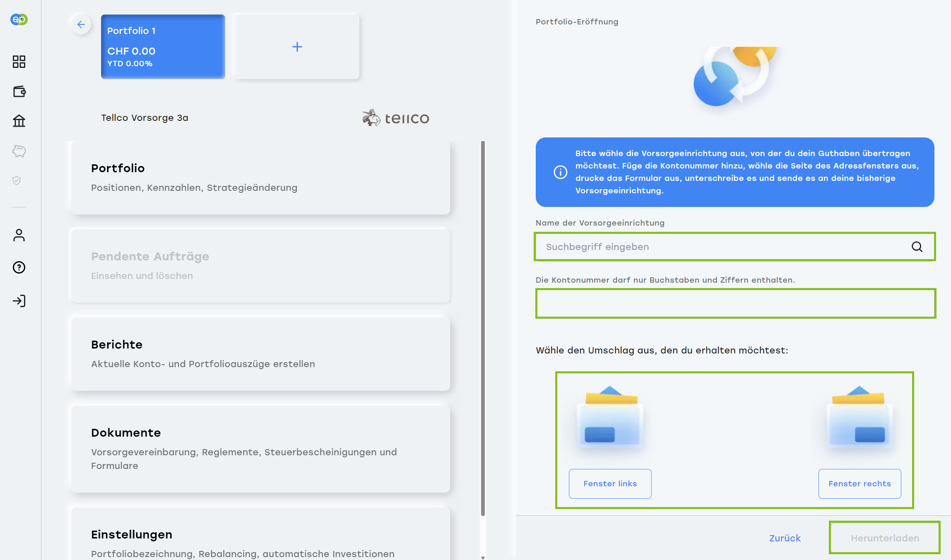The width and height of the screenshot is (951, 560).
Task: Click the logout arrow icon
Action: pyautogui.click(x=19, y=301)
